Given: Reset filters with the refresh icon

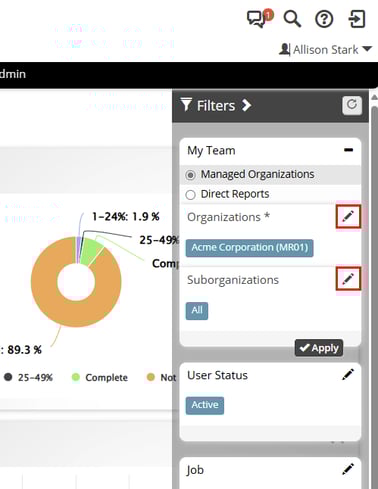Looking at the screenshot, I should click(352, 105).
